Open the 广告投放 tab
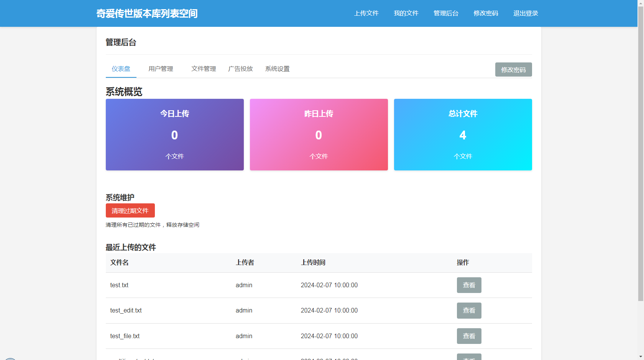Screen dimensions: 644x360 [240, 69]
